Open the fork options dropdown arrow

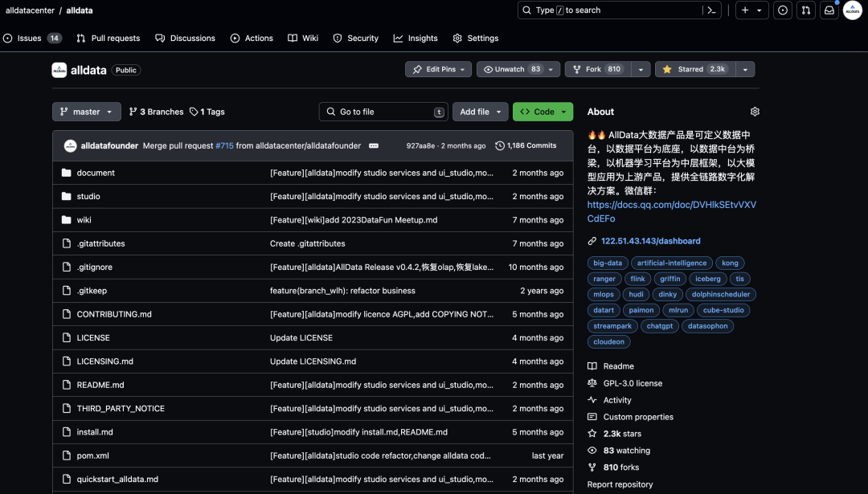pos(641,70)
